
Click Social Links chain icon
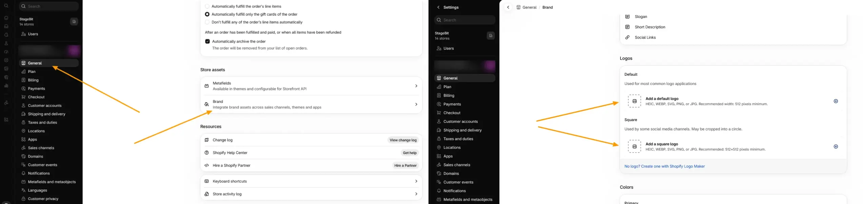627,38
